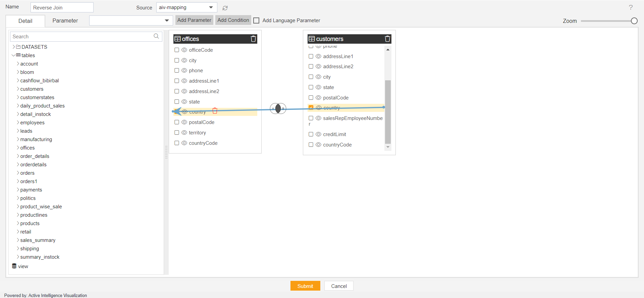Collapse the tables tree node
Image resolution: width=644 pixels, height=298 pixels.
pos(13,55)
